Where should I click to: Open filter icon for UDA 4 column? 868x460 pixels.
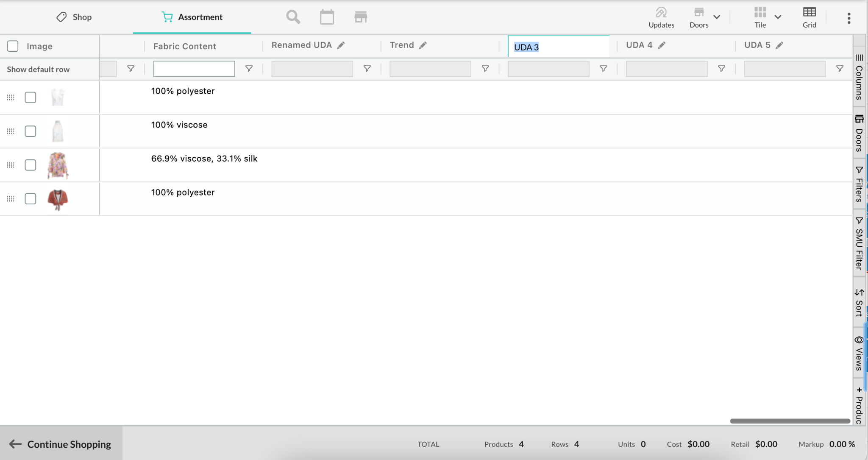tap(721, 69)
